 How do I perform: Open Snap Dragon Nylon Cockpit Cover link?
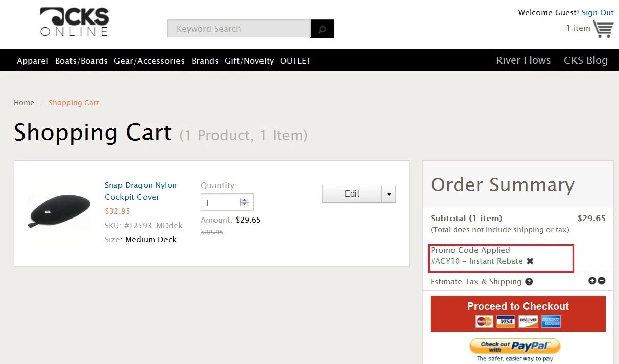(x=140, y=191)
